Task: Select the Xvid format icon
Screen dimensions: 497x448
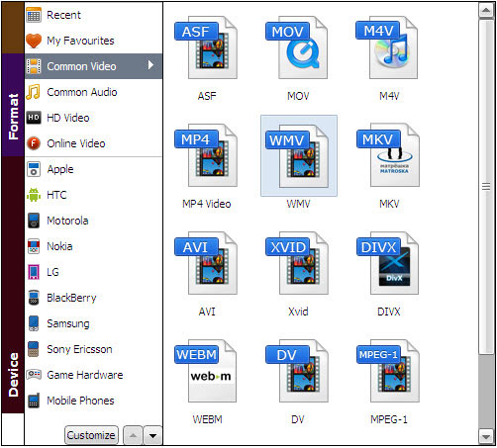Action: (297, 263)
